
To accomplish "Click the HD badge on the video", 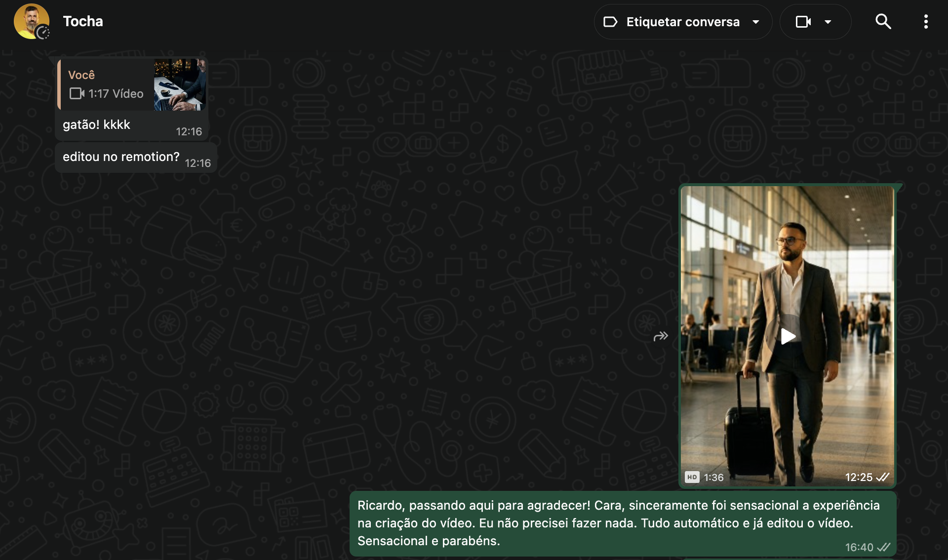I will (693, 477).
